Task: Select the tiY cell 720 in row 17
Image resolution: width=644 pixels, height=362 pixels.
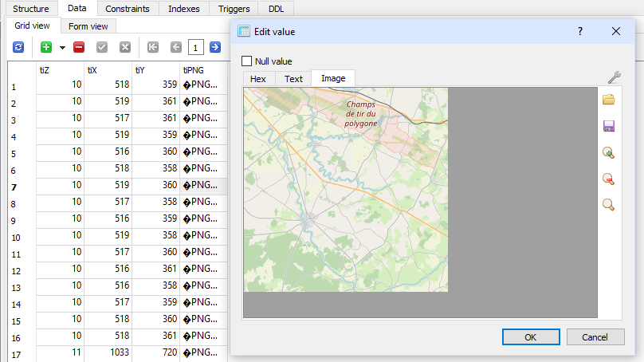Action: 155,352
